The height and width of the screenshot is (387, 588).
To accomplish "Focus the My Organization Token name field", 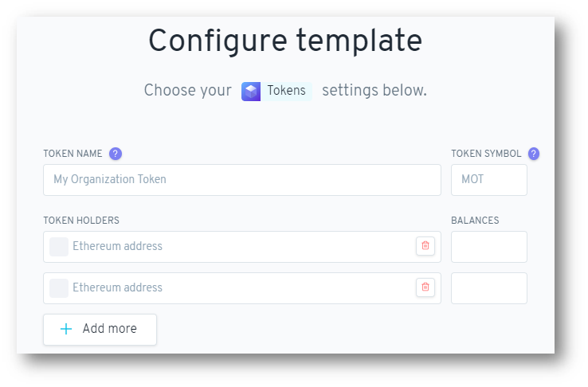I will point(242,180).
